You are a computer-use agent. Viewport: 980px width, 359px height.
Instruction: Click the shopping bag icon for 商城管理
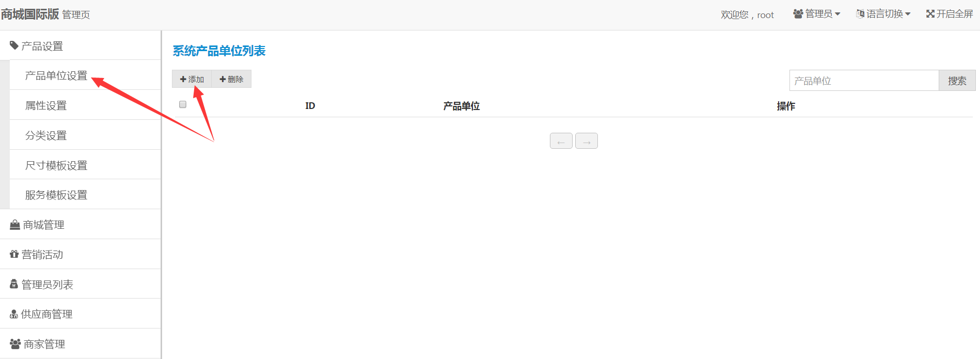coord(15,225)
